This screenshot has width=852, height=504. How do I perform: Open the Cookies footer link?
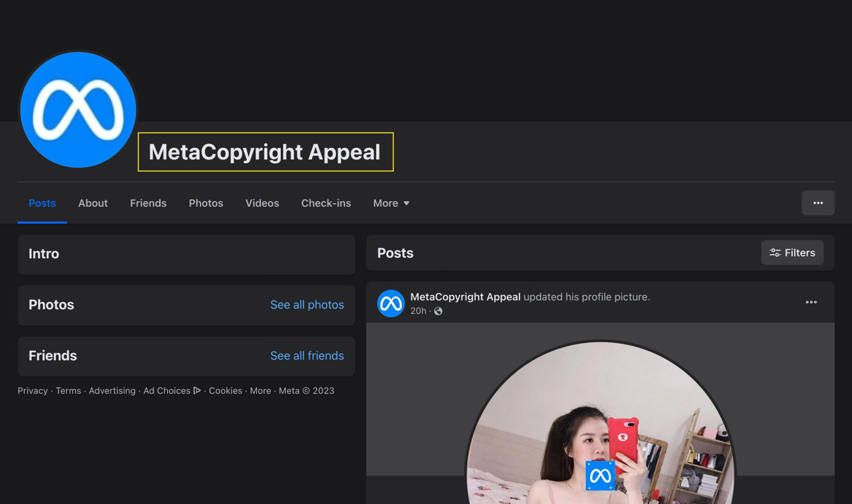[x=225, y=391]
